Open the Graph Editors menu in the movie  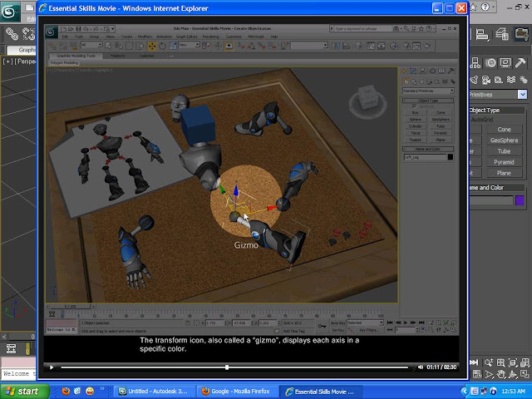click(186, 37)
